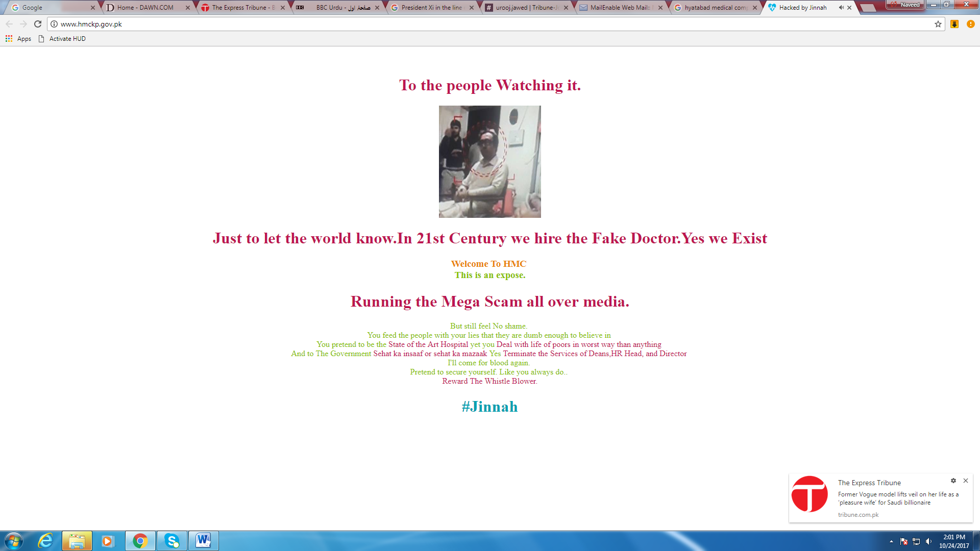The height and width of the screenshot is (551, 980).
Task: Show hidden system tray icons arrow
Action: (x=891, y=541)
